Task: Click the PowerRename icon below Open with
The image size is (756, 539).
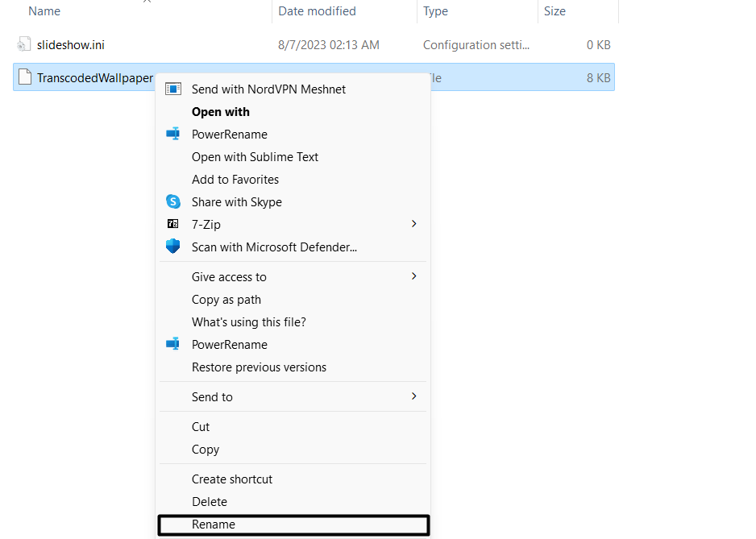Action: point(172,134)
